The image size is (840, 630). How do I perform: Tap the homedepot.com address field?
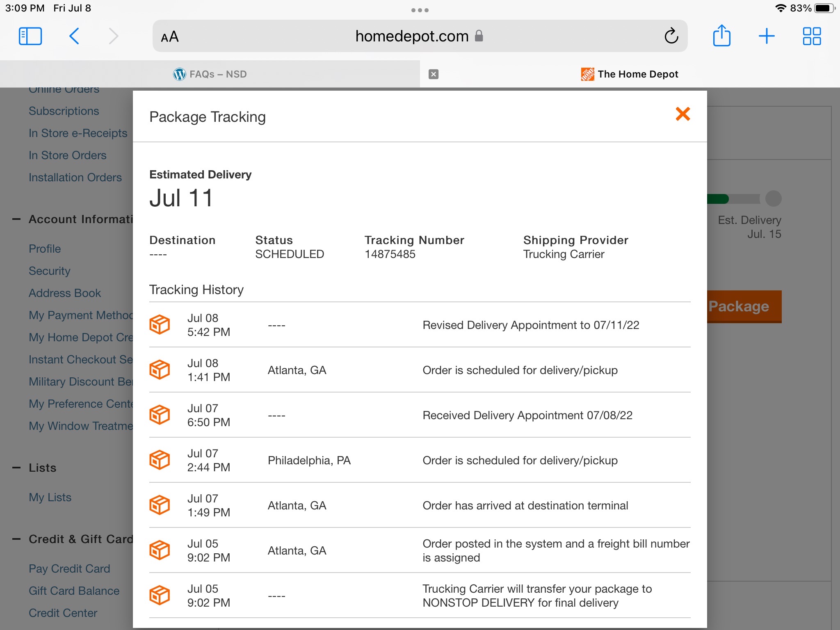(411, 36)
